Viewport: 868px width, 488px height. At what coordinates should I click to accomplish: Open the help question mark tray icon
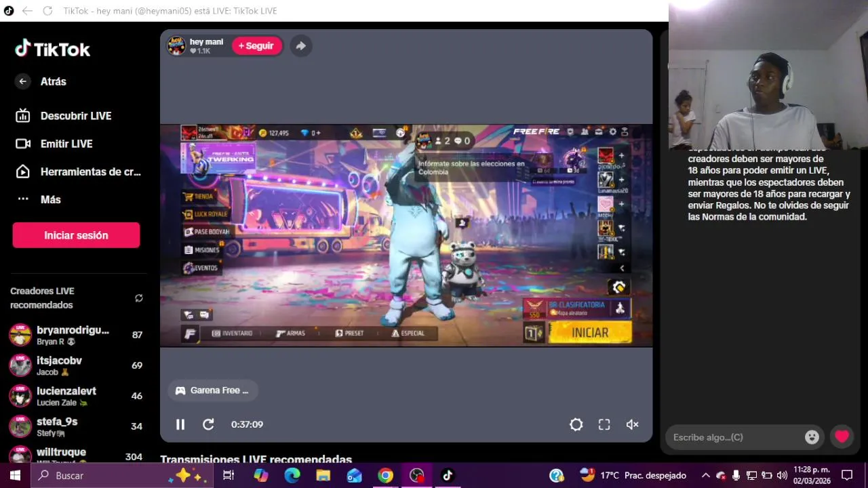(x=556, y=476)
